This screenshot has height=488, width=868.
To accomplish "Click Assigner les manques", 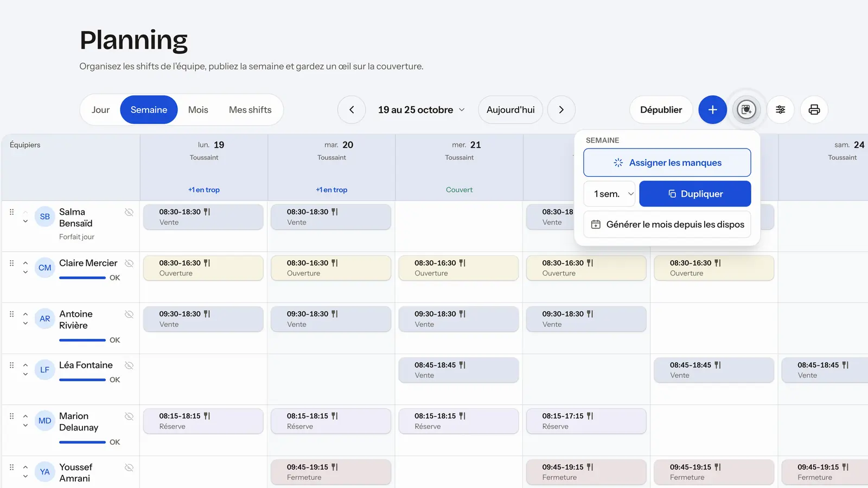I will (667, 163).
